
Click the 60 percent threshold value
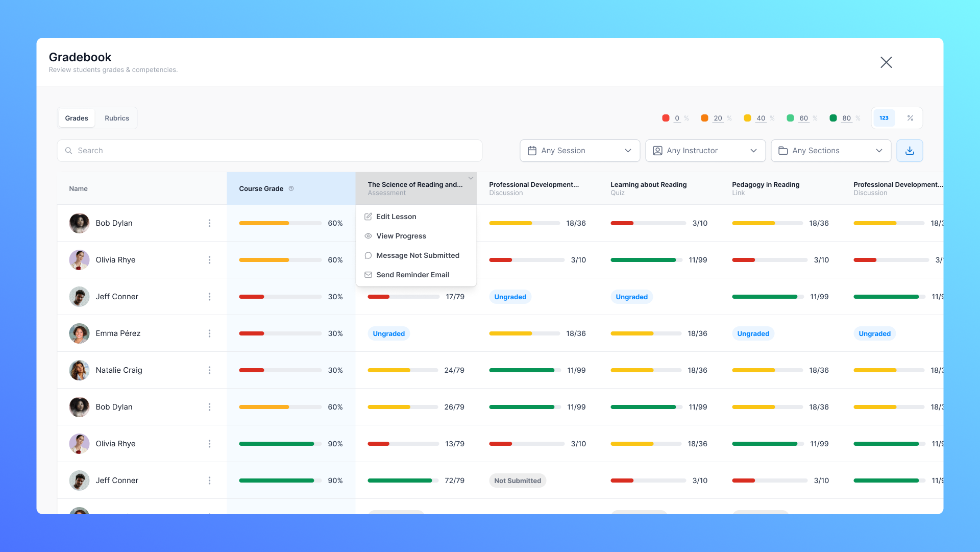click(x=803, y=118)
